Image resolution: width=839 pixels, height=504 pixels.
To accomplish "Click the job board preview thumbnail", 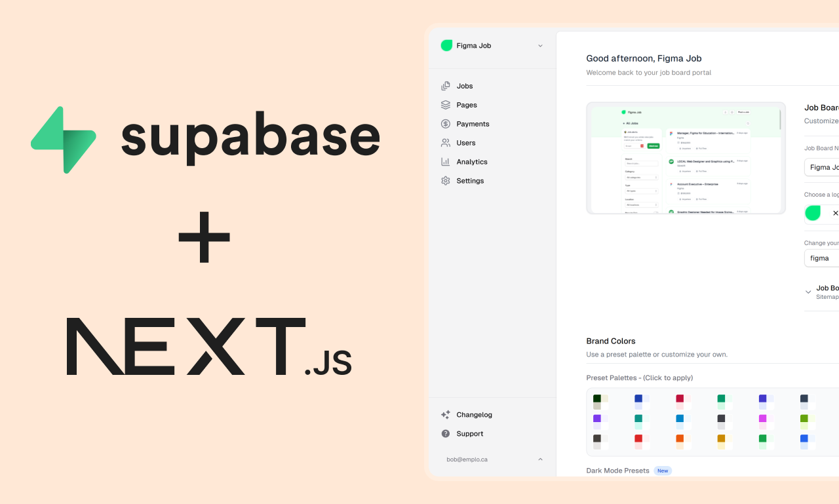I will pos(686,158).
